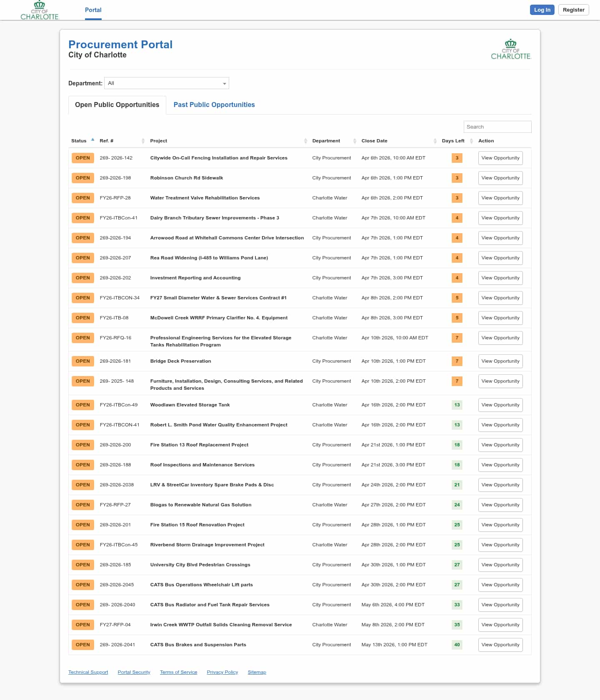
Task: Click reference number FY27-RFP-04
Action: [x=115, y=625]
